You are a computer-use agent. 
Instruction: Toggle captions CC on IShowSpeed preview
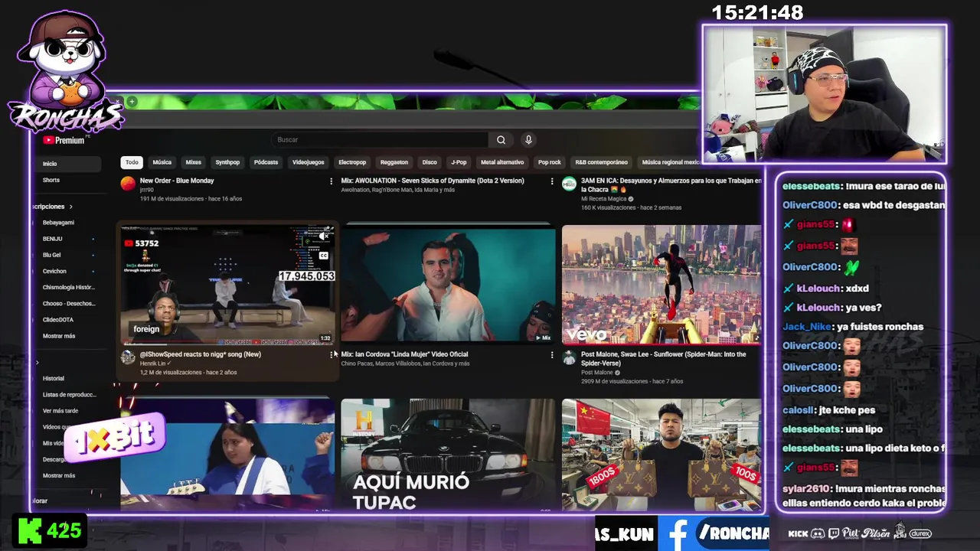(324, 256)
